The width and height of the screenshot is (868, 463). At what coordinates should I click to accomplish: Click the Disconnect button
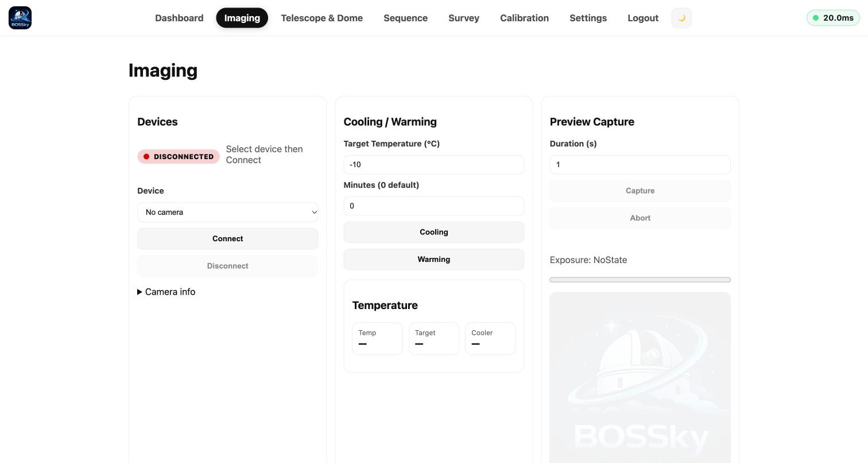[227, 266]
